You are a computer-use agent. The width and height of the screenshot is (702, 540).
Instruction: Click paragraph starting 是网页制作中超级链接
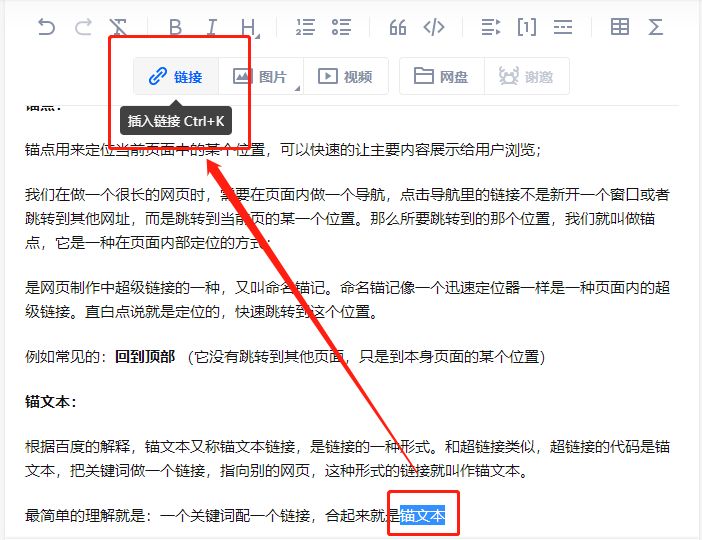(x=347, y=299)
